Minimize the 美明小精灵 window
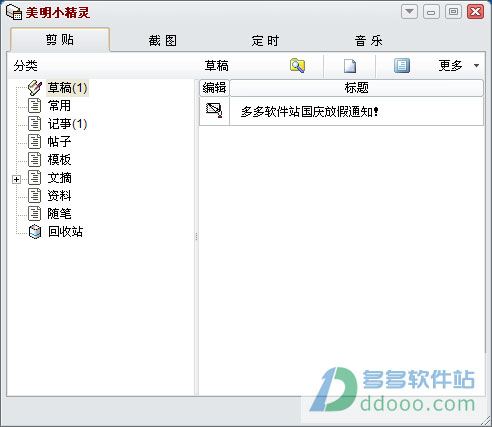This screenshot has height=427, width=492. point(431,12)
